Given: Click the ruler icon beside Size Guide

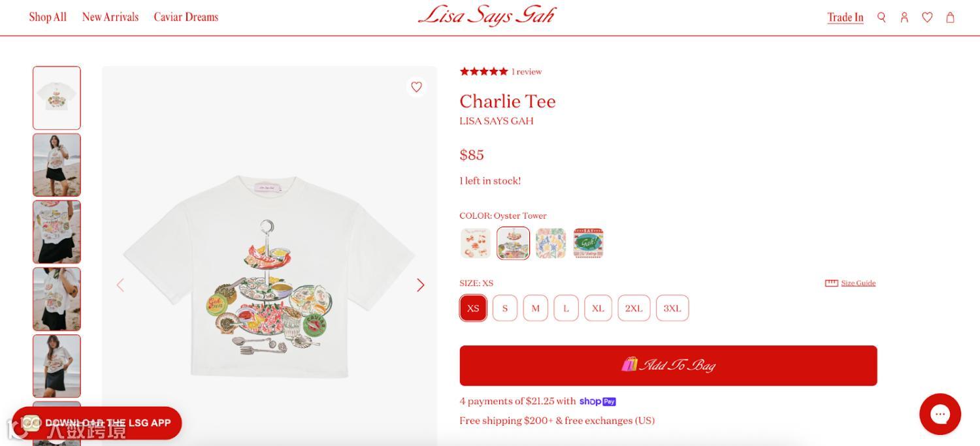Looking at the screenshot, I should 831,283.
